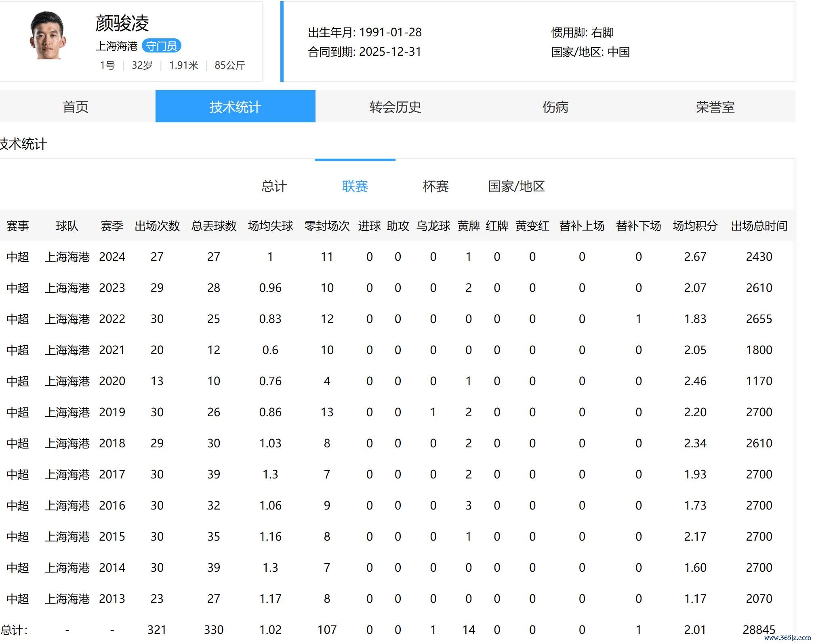Viewport: 814px width, 644px height.
Task: Click the 替补下场 column header
Action: click(638, 226)
